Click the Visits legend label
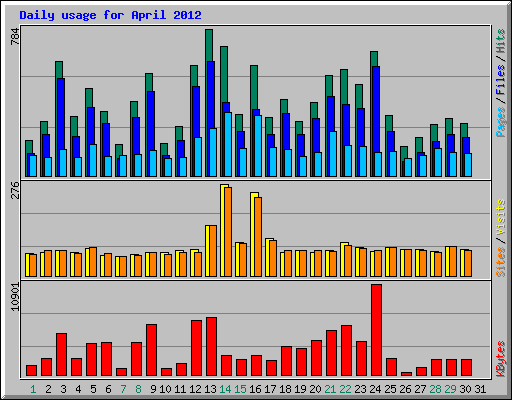This screenshot has height=400, width=512. (x=500, y=217)
